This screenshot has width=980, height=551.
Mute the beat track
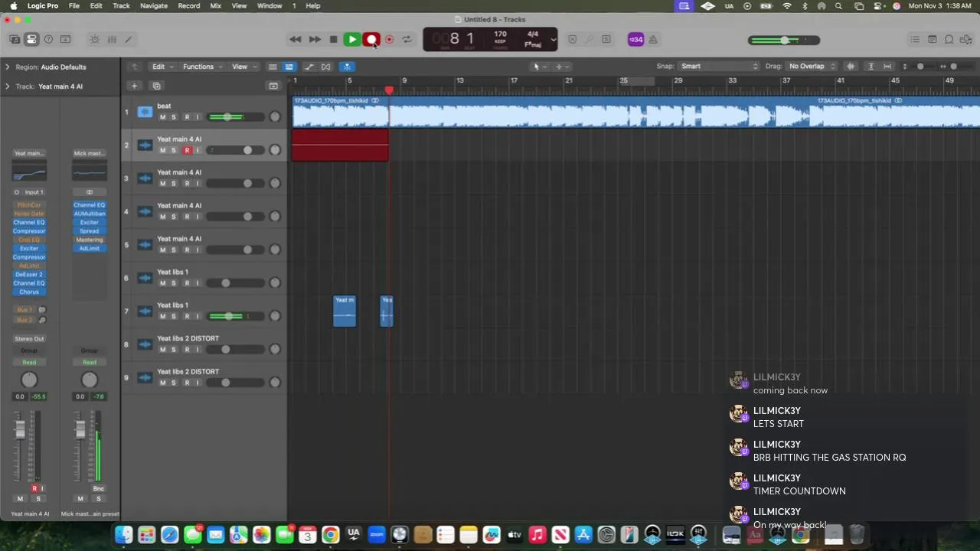coord(162,117)
